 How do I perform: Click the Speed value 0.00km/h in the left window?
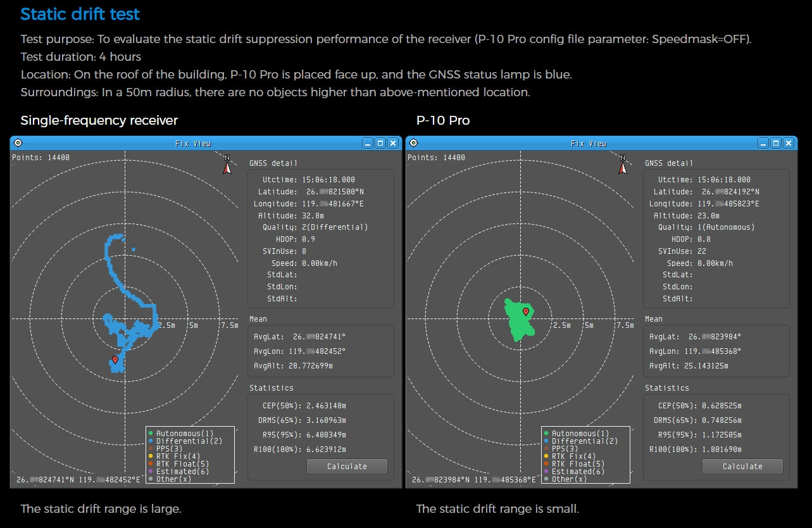320,263
